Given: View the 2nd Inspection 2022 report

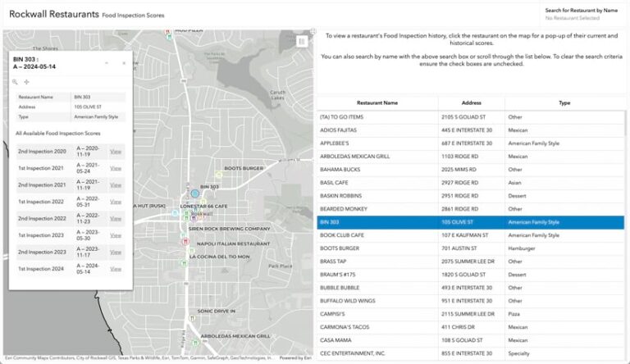Looking at the screenshot, I should coord(116,219).
